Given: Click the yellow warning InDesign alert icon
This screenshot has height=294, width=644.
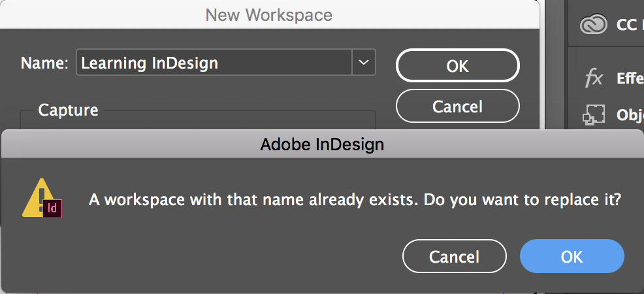Looking at the screenshot, I should tap(42, 198).
